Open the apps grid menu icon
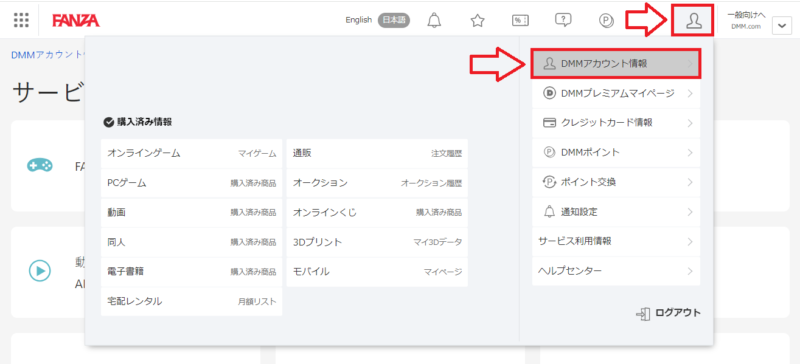800x364 pixels. (x=21, y=20)
